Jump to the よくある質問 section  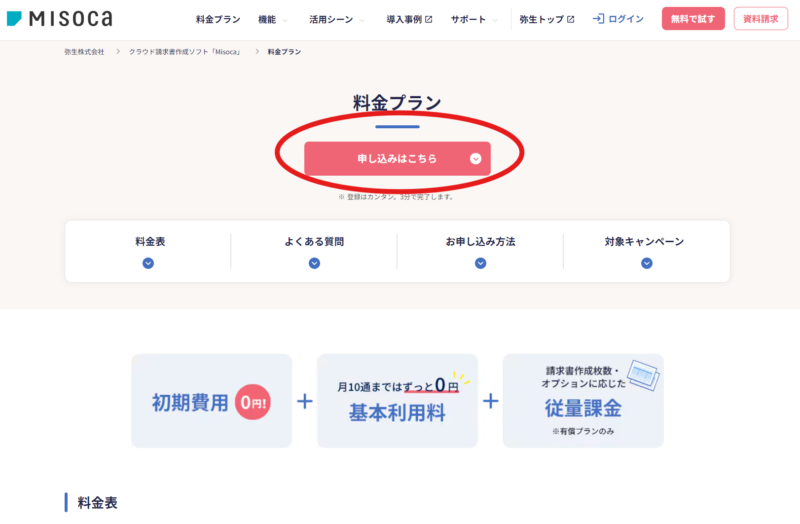(314, 242)
